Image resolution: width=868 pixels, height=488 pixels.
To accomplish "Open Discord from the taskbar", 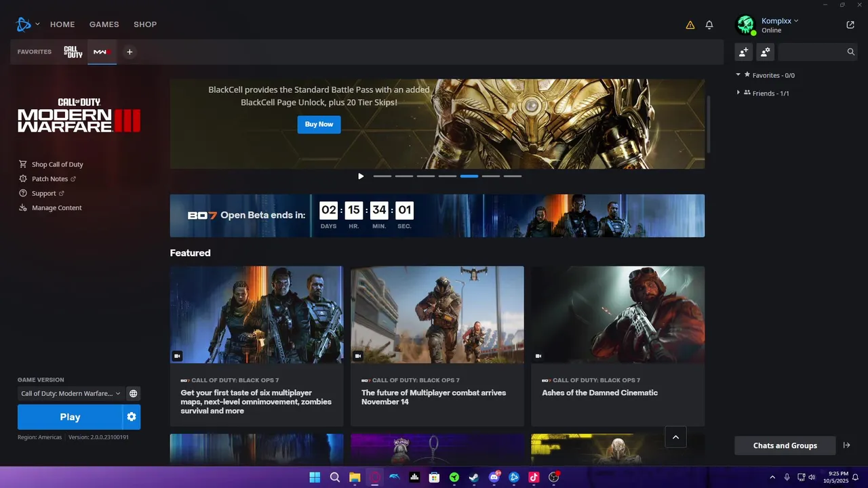I will coord(494,477).
